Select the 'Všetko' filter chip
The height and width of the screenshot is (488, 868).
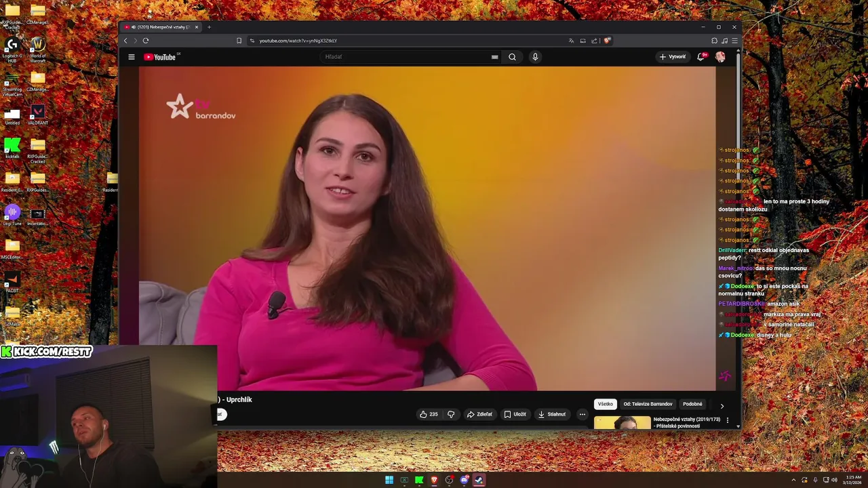[x=606, y=404]
